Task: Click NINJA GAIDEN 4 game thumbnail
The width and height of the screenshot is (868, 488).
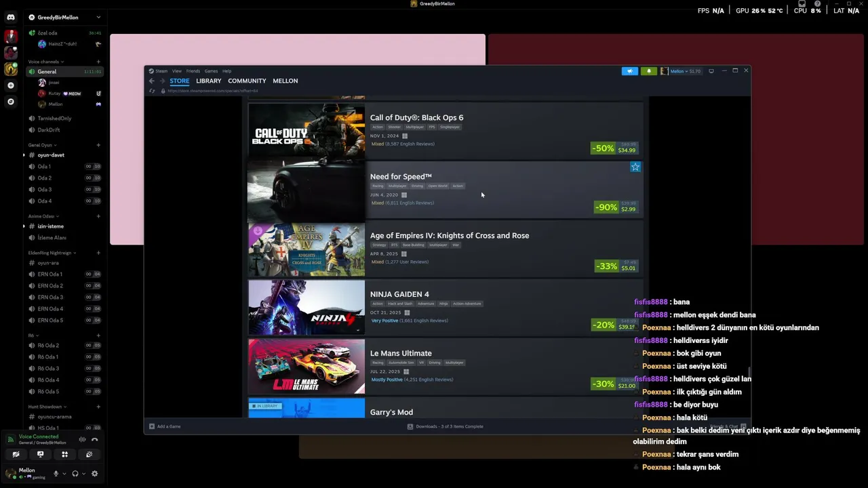Action: pos(307,308)
